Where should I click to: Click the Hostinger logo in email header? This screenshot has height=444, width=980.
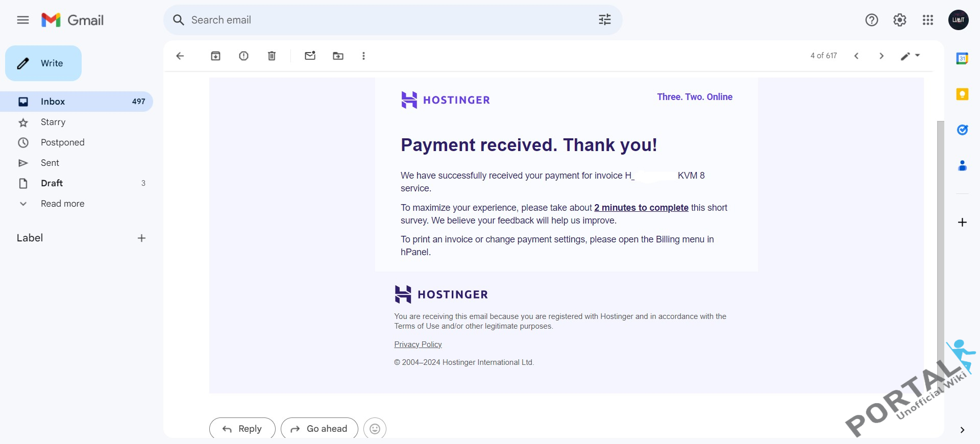pos(446,100)
